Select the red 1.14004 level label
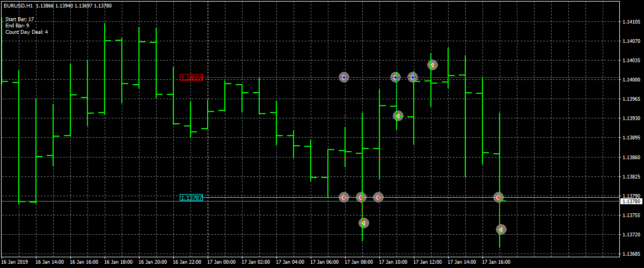This screenshot has width=644, height=268. 192,78
